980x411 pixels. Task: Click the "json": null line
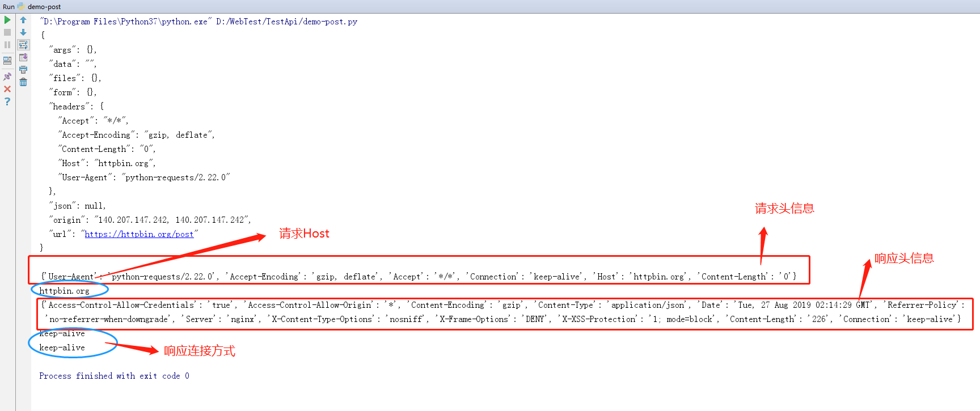coord(77,206)
